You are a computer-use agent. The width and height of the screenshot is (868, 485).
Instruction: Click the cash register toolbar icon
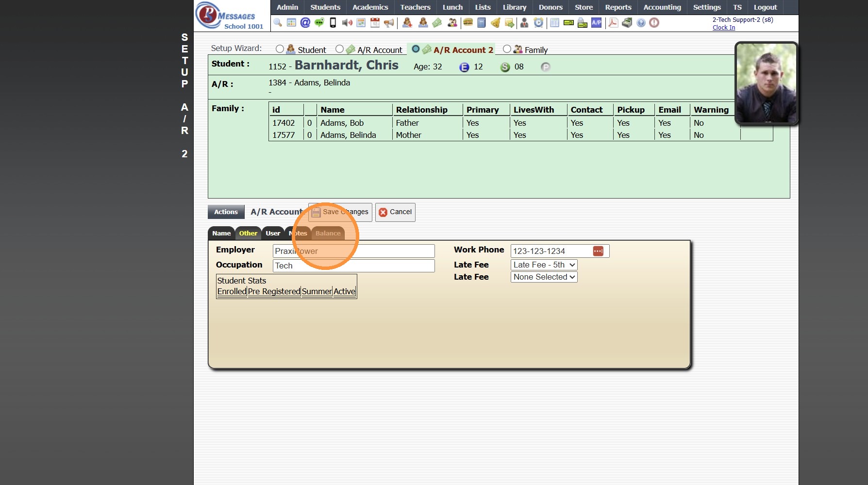627,23
